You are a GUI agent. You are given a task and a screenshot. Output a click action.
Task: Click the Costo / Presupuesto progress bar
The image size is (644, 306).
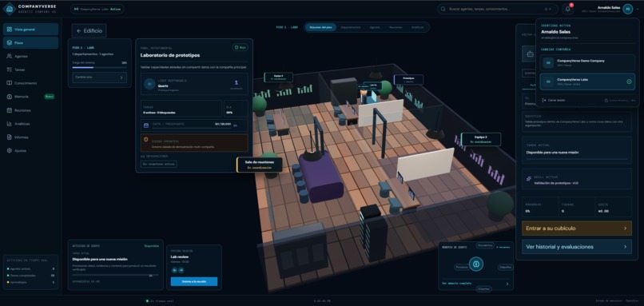coord(191,128)
